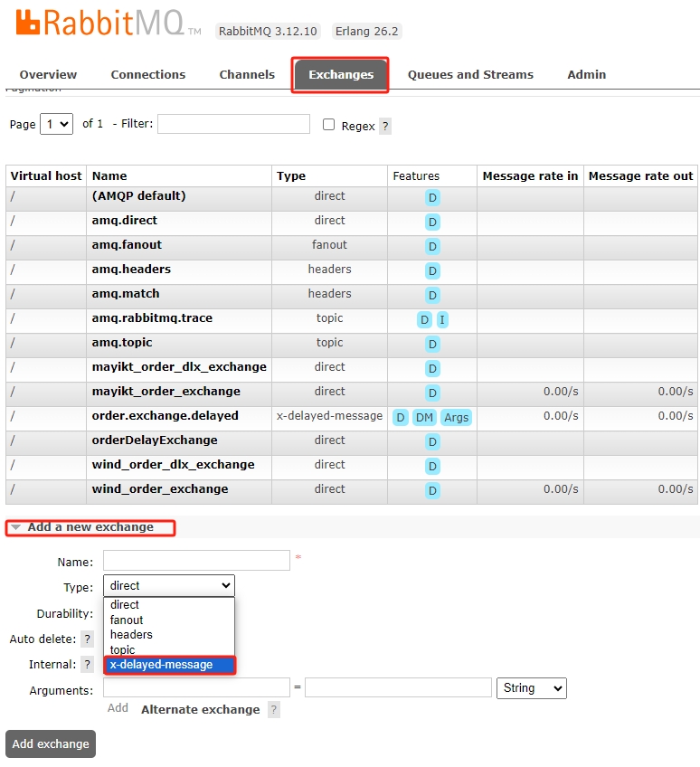Choose fanout in the Type dropdown
The height and width of the screenshot is (767, 700).
[x=127, y=620]
